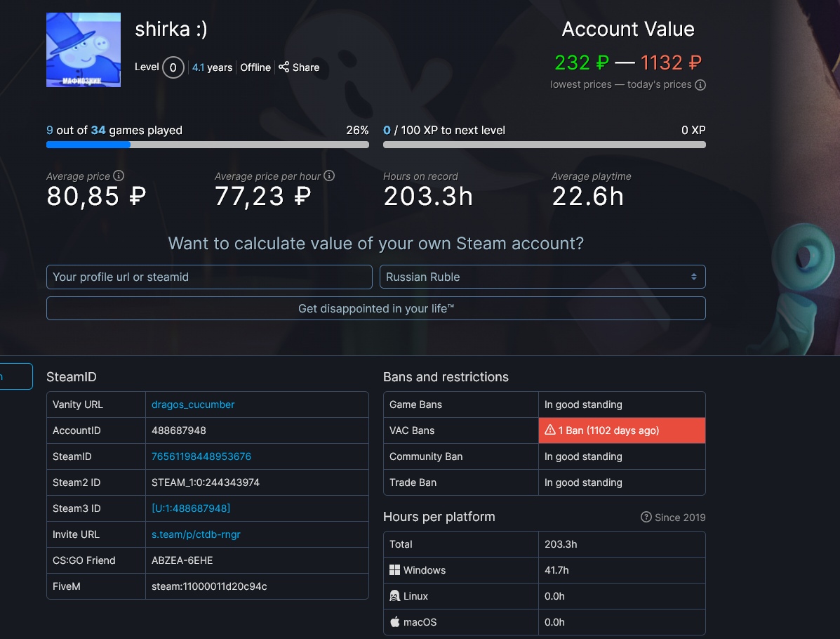
Task: Click the Linux 0.0h value
Action: [x=554, y=596]
